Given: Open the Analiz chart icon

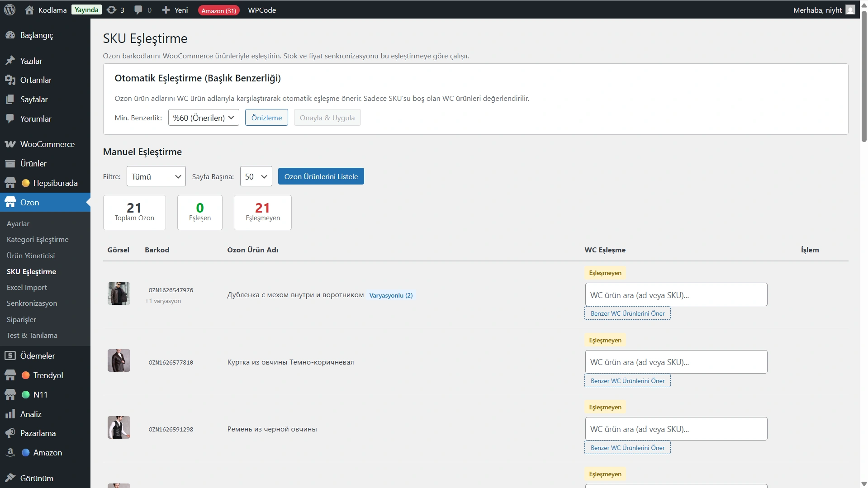Looking at the screenshot, I should 10,414.
